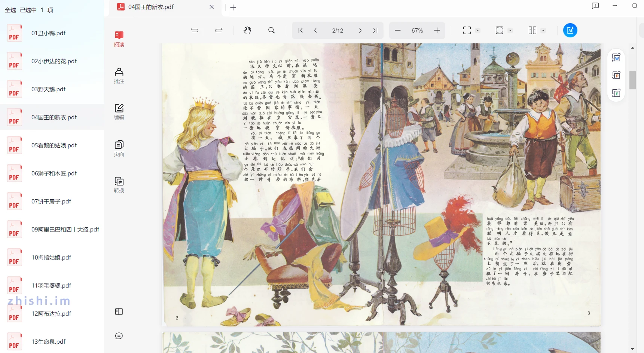Switch to the 转换 convert tab
Viewport: 644px width, 353px height.
119,185
